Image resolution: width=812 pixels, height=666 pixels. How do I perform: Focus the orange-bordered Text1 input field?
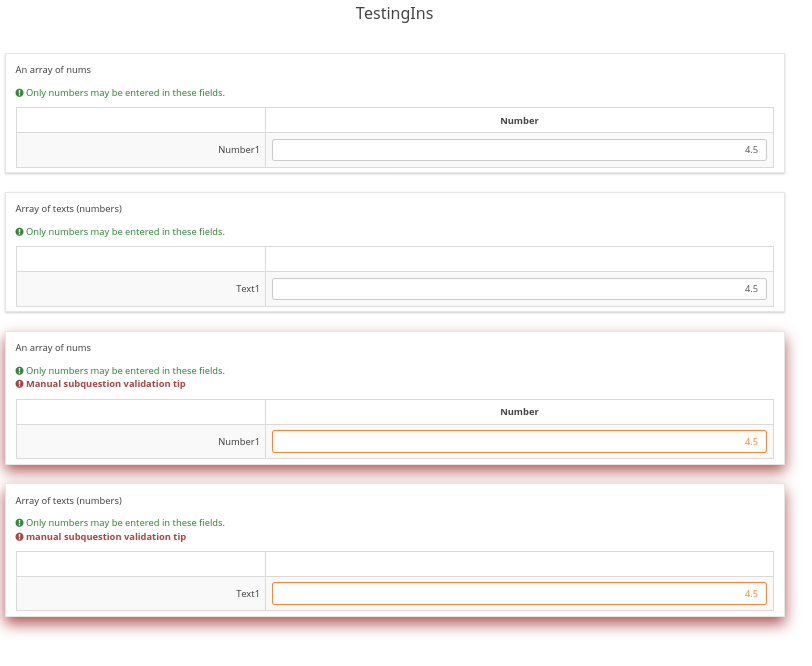519,594
